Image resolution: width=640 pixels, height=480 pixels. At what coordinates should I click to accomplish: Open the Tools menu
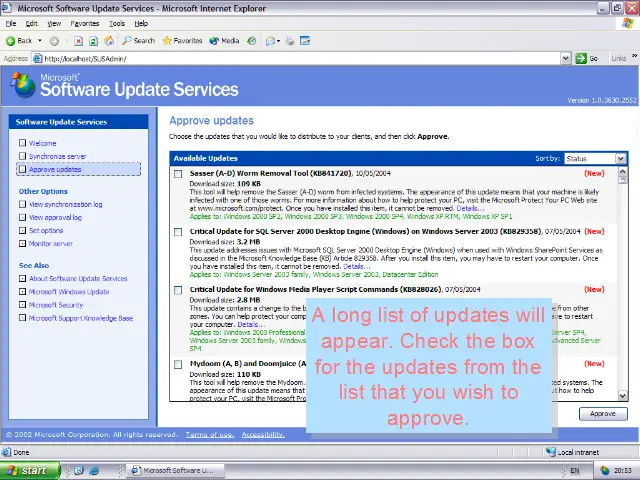(117, 24)
